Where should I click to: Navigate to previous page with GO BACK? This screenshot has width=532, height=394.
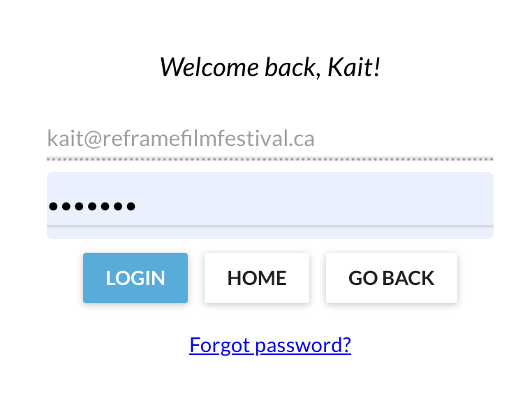[x=391, y=278]
